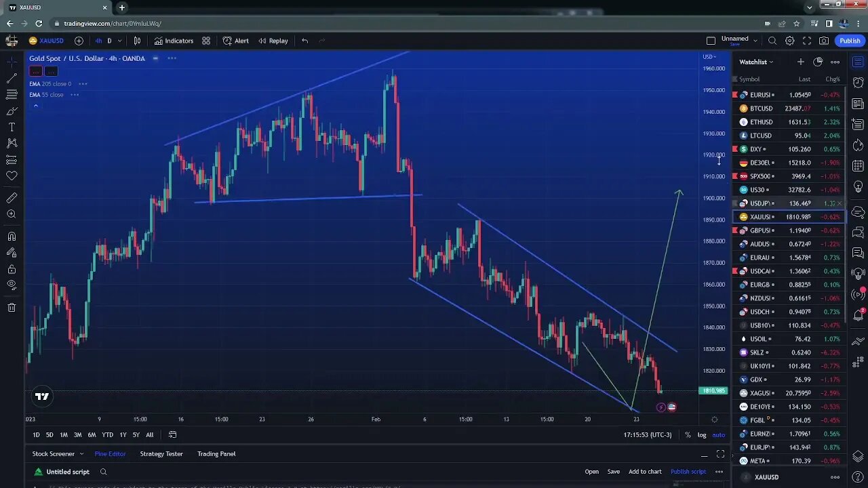
Task: Toggle hide all drawings eye tool
Action: pyautogui.click(x=12, y=285)
